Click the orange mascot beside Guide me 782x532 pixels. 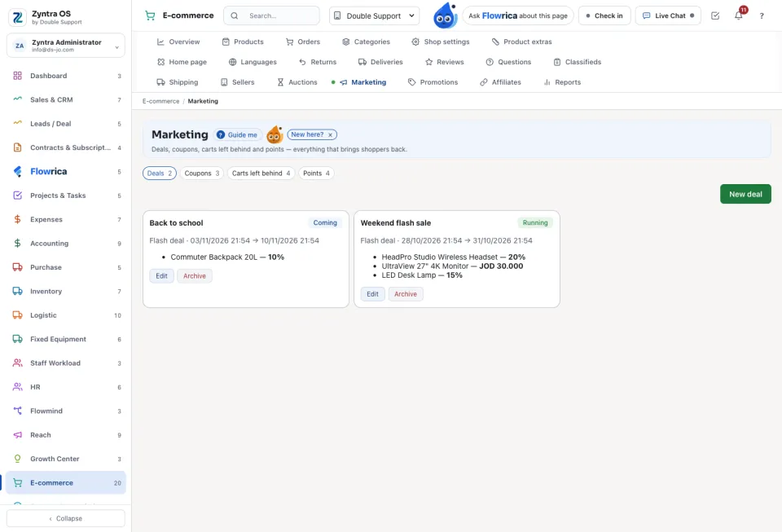pyautogui.click(x=275, y=134)
